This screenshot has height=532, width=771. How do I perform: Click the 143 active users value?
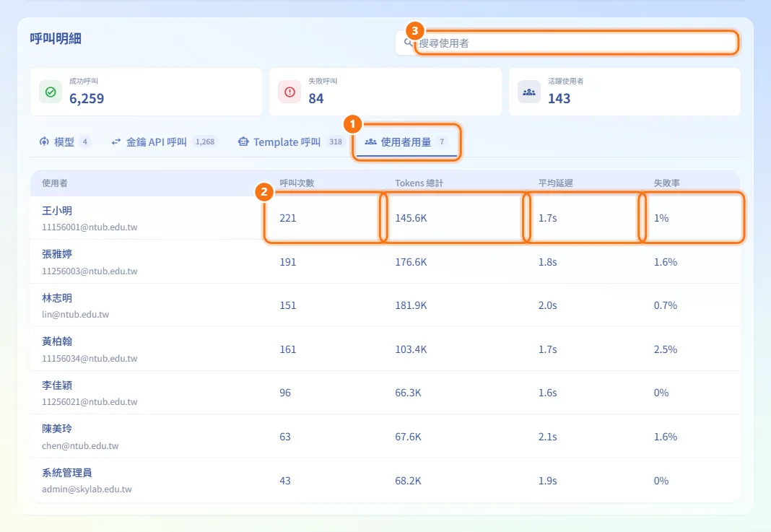coord(559,98)
